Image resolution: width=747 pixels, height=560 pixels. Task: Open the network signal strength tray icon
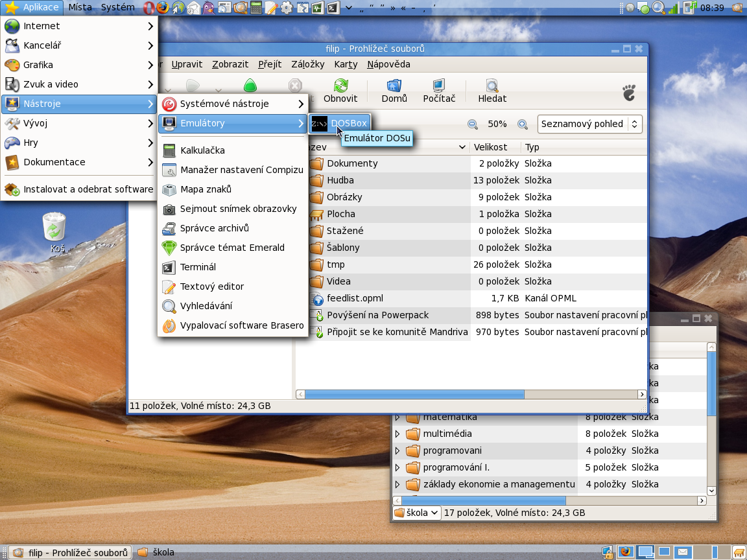tap(674, 8)
